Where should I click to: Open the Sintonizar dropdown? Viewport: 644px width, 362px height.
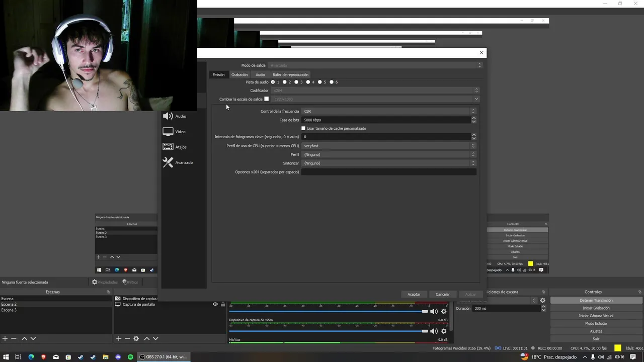coord(389,163)
